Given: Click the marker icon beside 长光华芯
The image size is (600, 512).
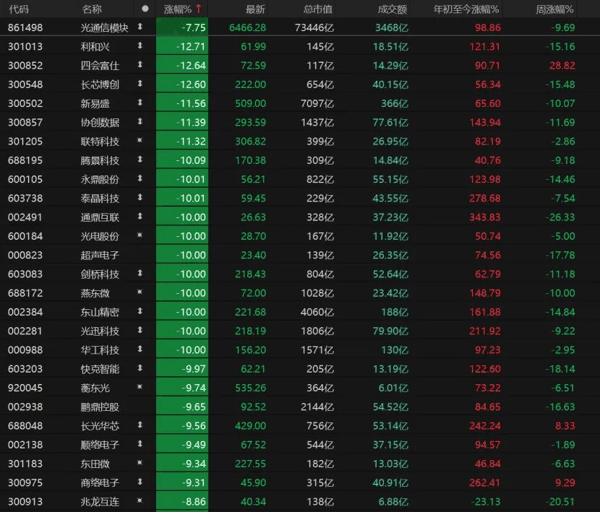Looking at the screenshot, I should point(140,425).
